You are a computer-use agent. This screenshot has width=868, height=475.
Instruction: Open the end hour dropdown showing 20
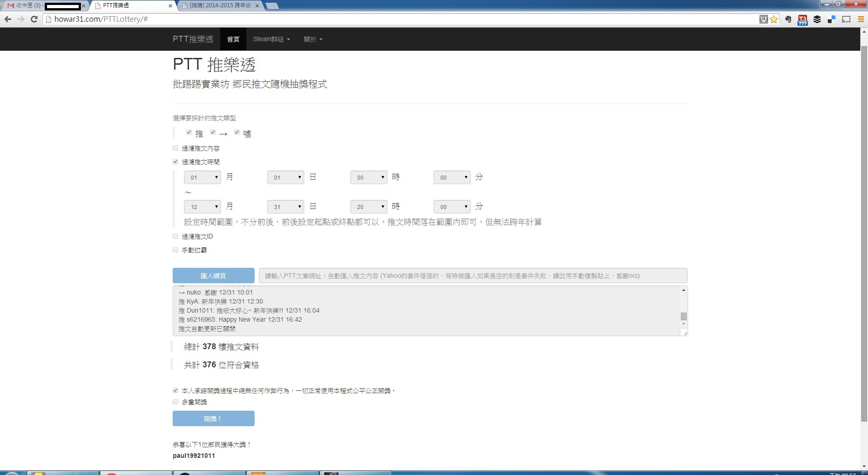click(x=369, y=207)
